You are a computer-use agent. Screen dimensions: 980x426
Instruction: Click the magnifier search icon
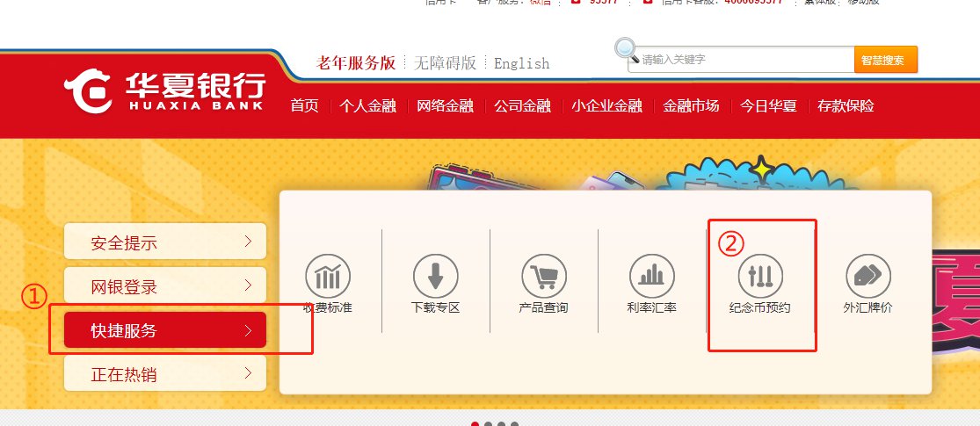[627, 51]
